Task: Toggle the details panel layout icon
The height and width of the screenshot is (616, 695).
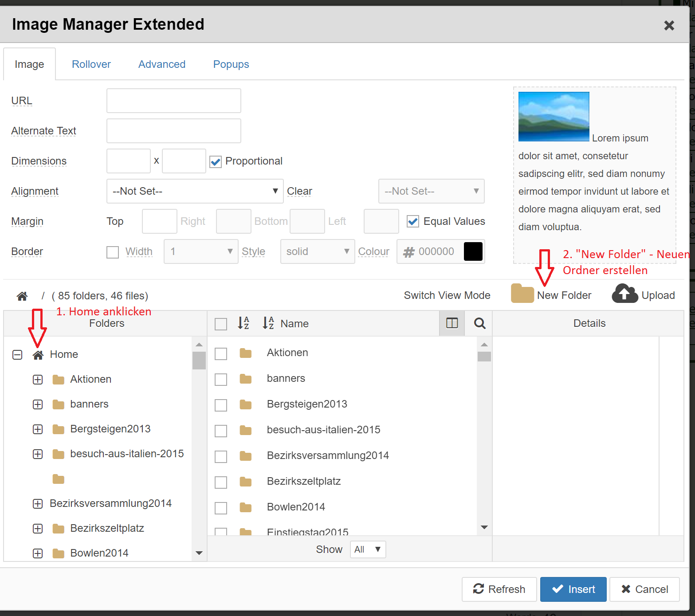Action: coord(452,323)
